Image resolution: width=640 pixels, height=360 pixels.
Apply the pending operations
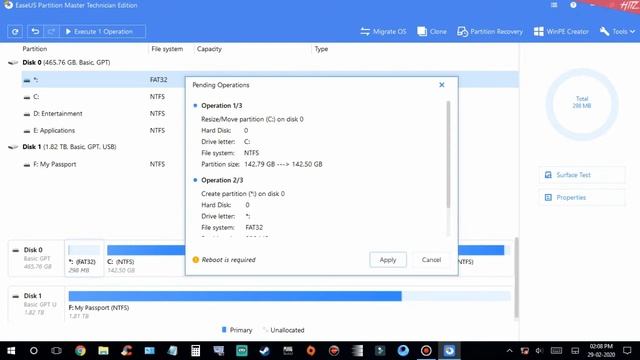click(x=388, y=260)
